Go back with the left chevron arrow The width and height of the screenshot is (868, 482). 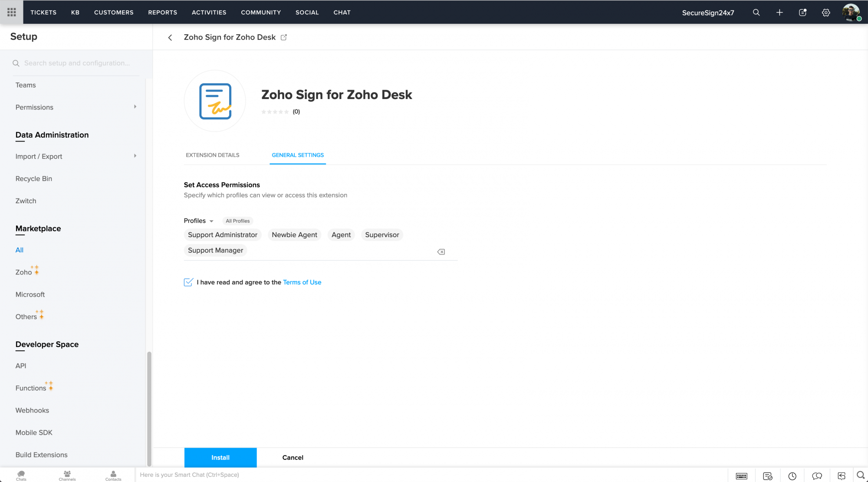pyautogui.click(x=170, y=37)
